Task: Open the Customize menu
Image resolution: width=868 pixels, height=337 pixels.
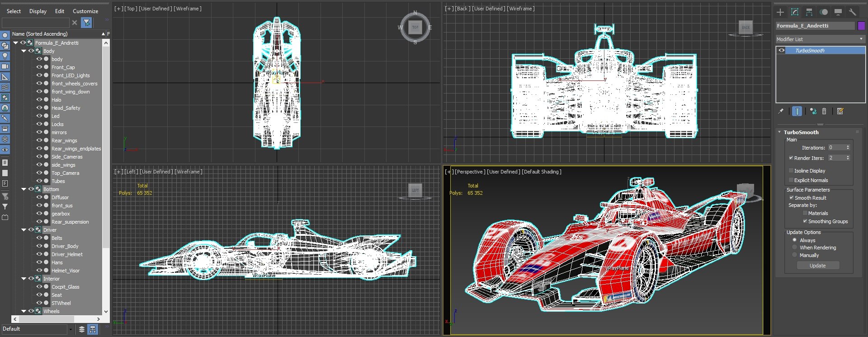Action: coord(85,11)
